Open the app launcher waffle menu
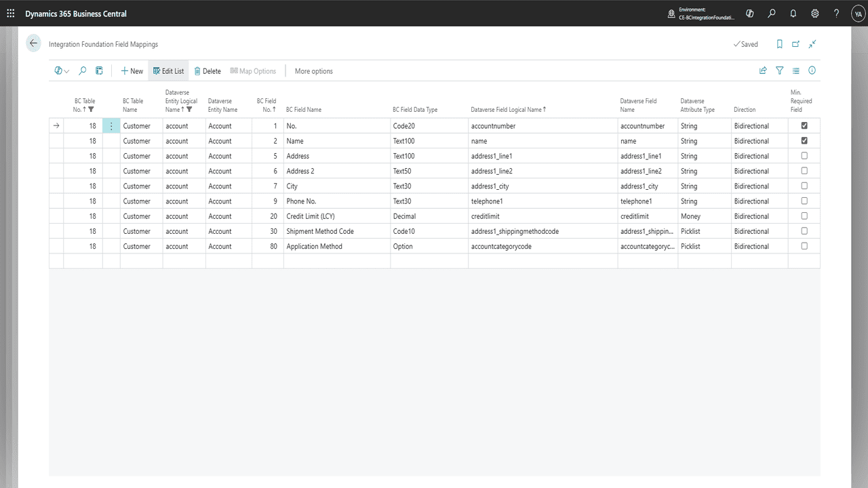The height and width of the screenshot is (488, 868). point(11,14)
